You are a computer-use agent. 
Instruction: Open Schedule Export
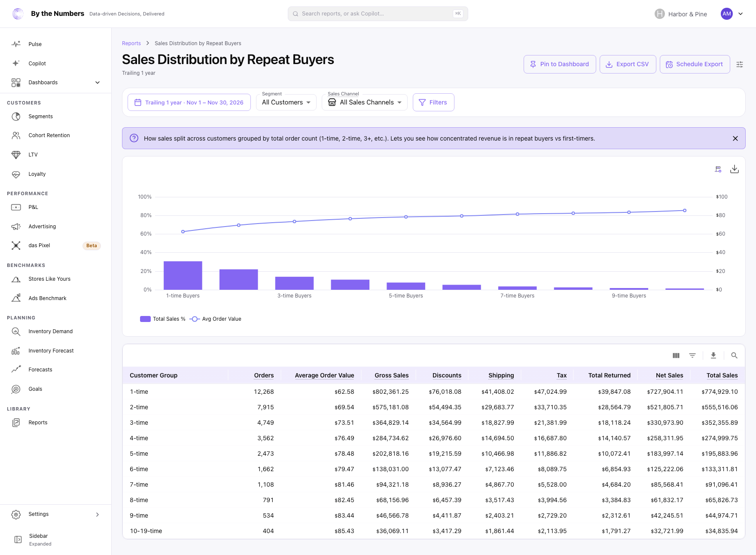tap(695, 64)
